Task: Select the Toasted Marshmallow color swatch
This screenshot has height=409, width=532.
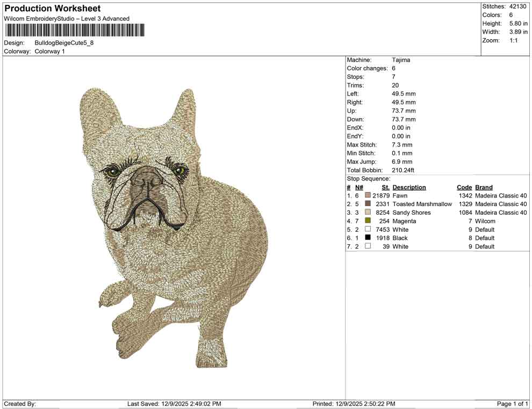Action: coord(366,204)
